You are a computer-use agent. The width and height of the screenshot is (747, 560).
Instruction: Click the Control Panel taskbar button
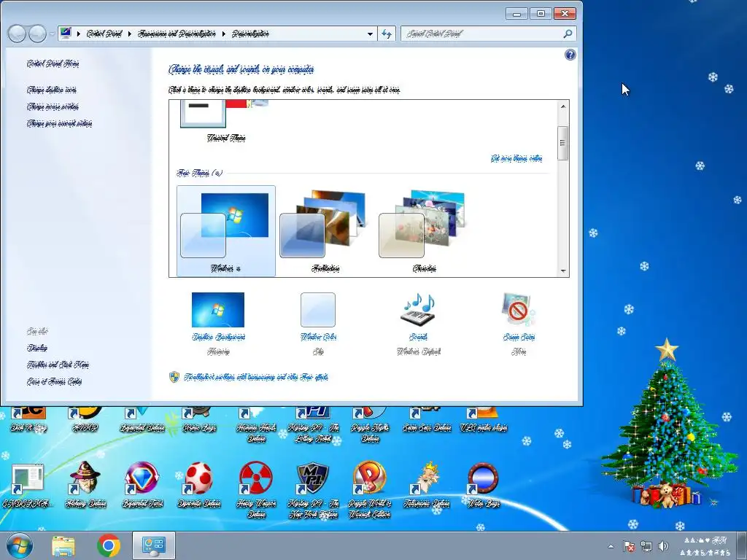click(x=154, y=545)
